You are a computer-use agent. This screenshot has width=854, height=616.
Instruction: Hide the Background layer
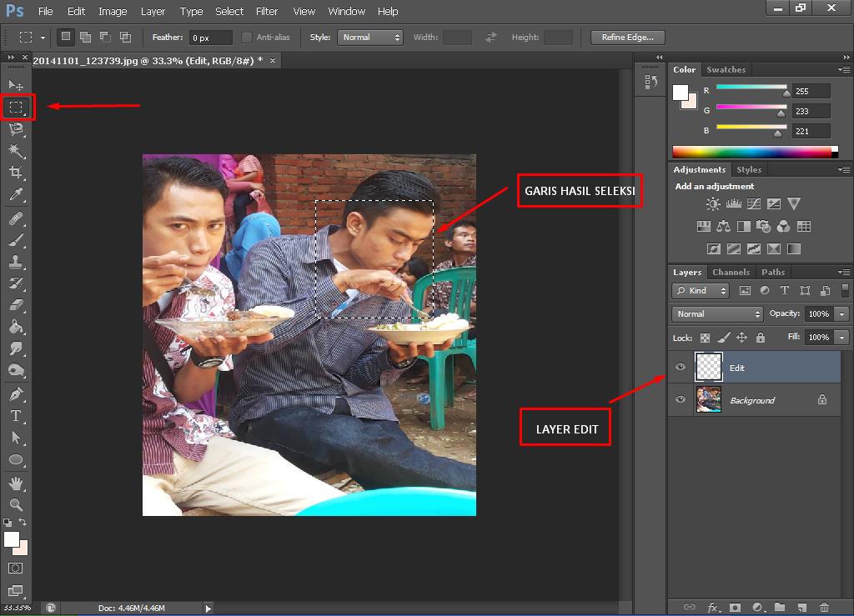click(681, 399)
